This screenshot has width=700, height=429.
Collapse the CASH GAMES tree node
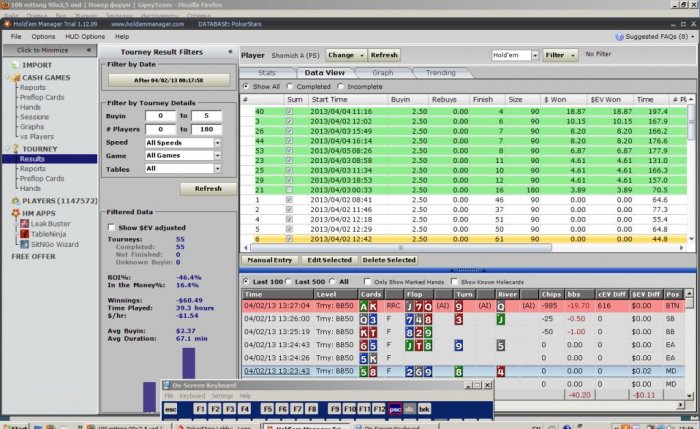pyautogui.click(x=7, y=78)
